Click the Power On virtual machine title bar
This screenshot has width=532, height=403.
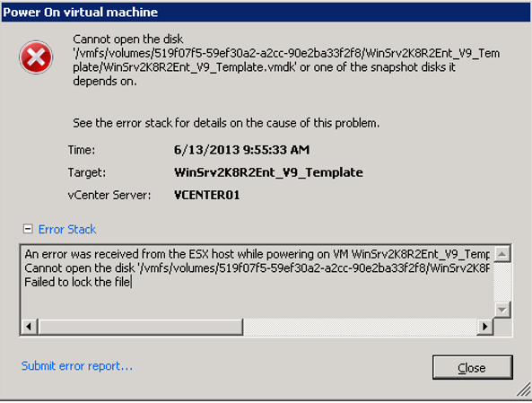pos(266,13)
